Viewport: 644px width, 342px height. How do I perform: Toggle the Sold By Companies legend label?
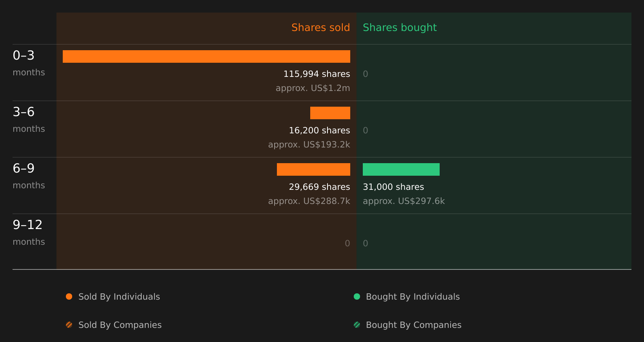120,325
